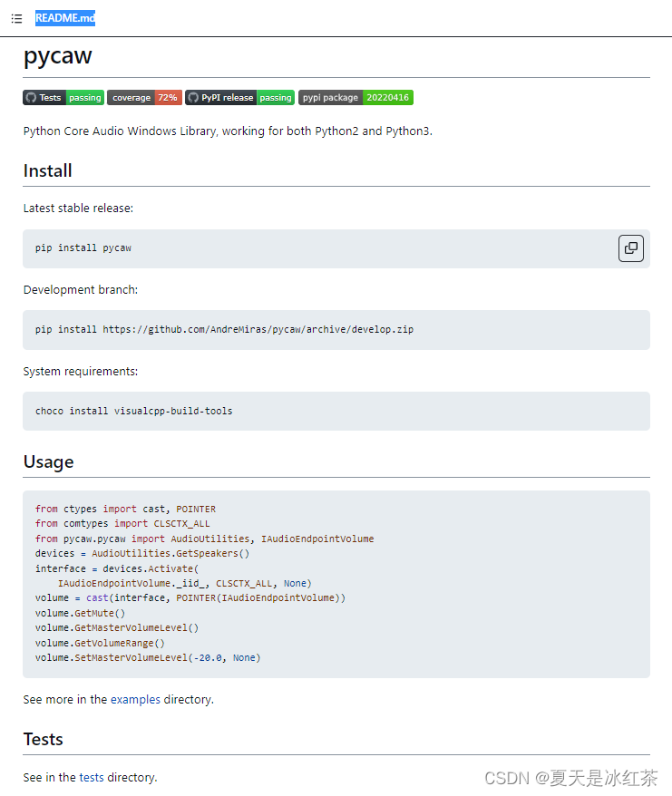Click the Install section heading
Image resolution: width=672 pixels, height=796 pixels.
[48, 170]
